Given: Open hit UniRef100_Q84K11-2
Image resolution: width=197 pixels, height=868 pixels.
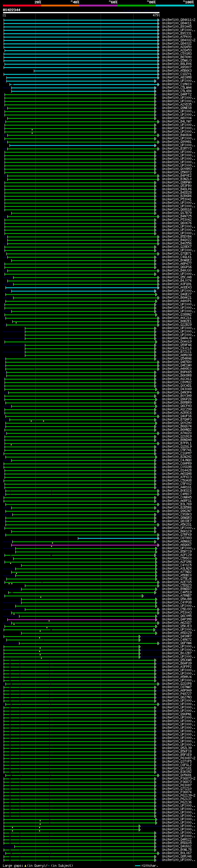Looking at the screenshot, I should tap(179, 20).
